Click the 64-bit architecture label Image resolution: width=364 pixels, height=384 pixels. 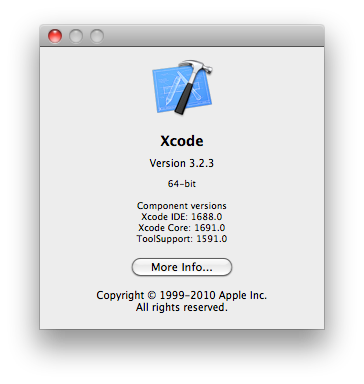182,184
